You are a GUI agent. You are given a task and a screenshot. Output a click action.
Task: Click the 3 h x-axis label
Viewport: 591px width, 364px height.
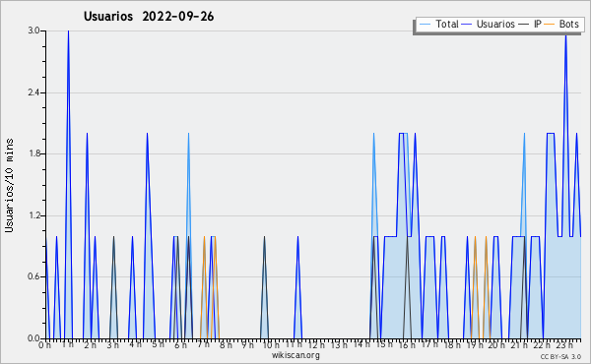pos(112,344)
